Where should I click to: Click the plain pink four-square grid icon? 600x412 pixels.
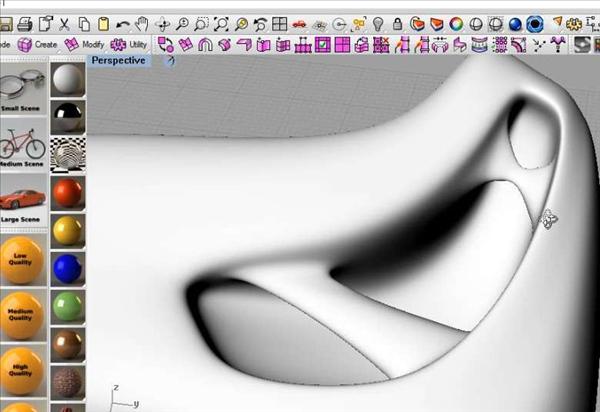[342, 45]
